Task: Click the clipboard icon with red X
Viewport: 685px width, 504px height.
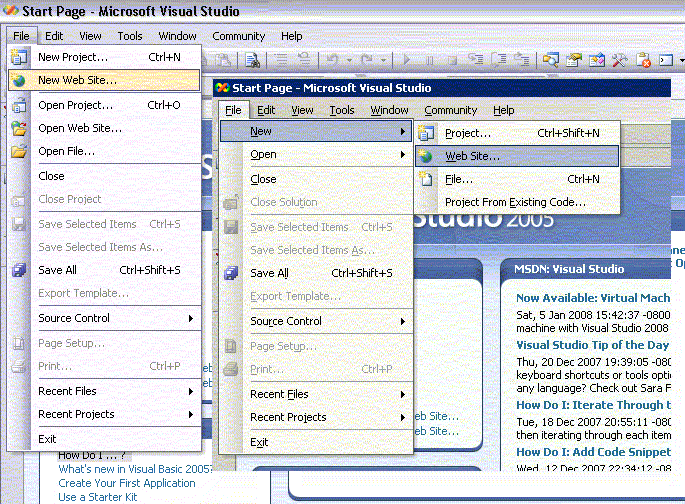Action: click(x=643, y=60)
